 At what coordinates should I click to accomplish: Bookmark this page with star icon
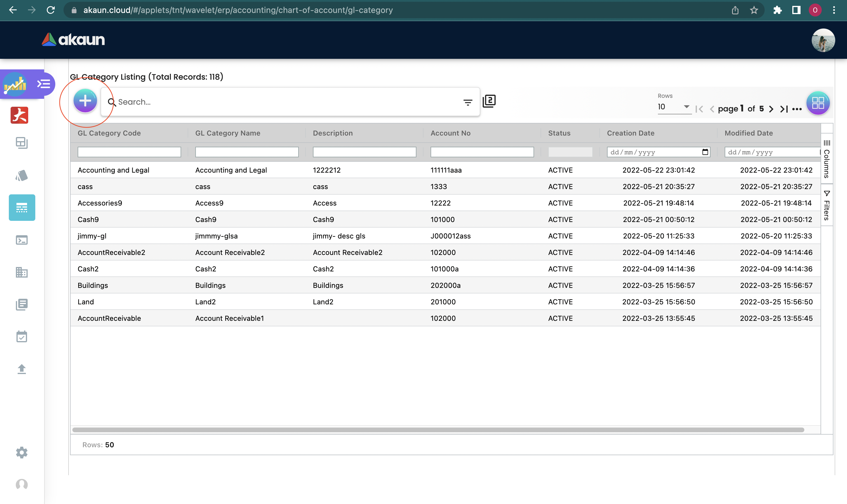pos(753,10)
